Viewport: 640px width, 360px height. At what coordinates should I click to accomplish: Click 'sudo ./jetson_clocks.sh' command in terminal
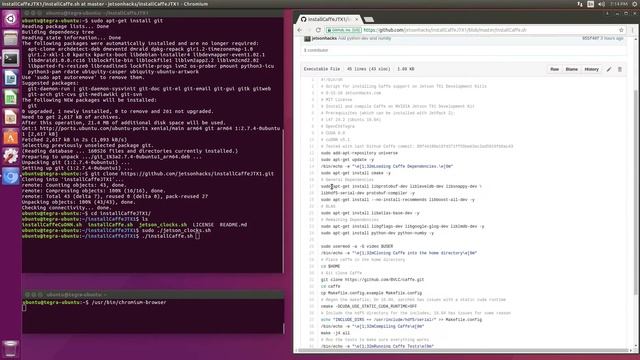coord(176,231)
